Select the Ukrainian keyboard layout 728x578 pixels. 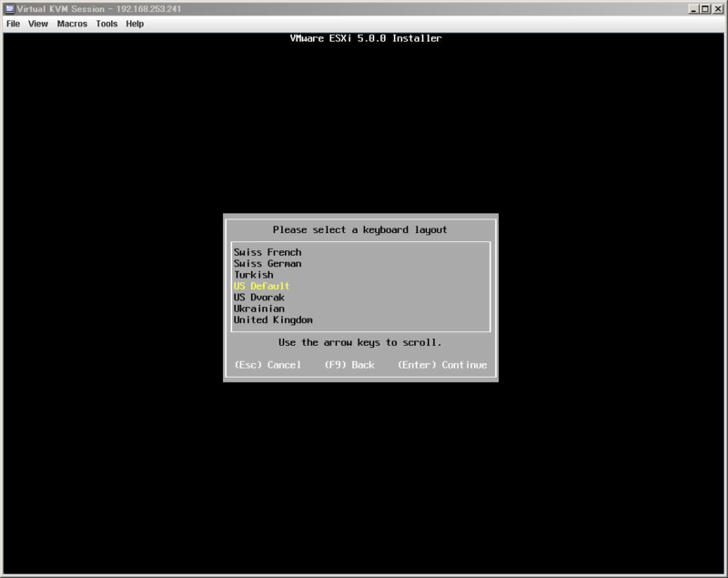259,309
